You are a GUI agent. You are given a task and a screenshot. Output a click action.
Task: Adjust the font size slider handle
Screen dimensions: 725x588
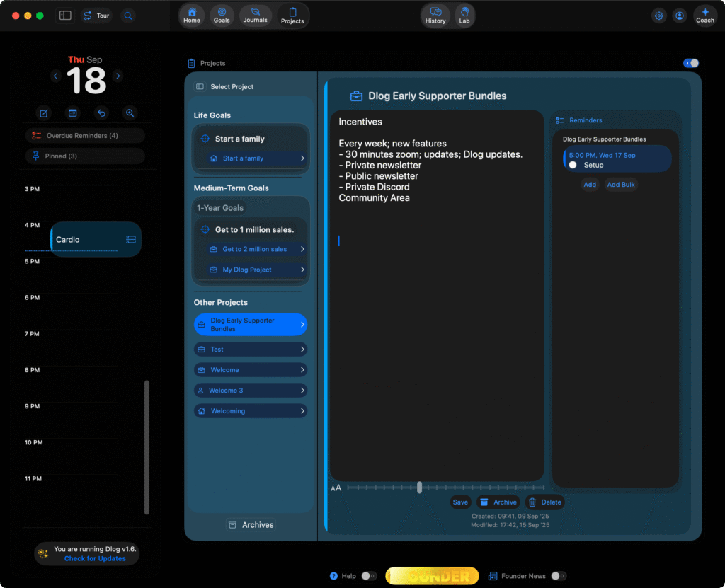[x=419, y=488]
